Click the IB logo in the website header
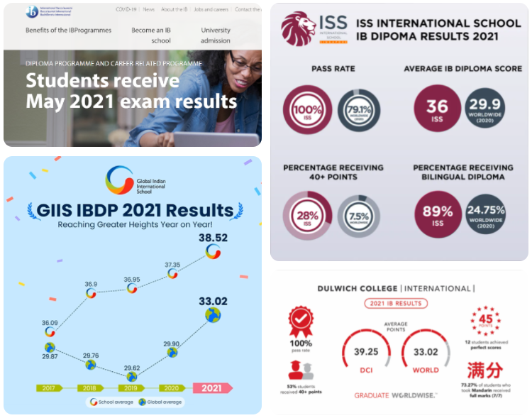The width and height of the screenshot is (532, 418). tap(32, 11)
